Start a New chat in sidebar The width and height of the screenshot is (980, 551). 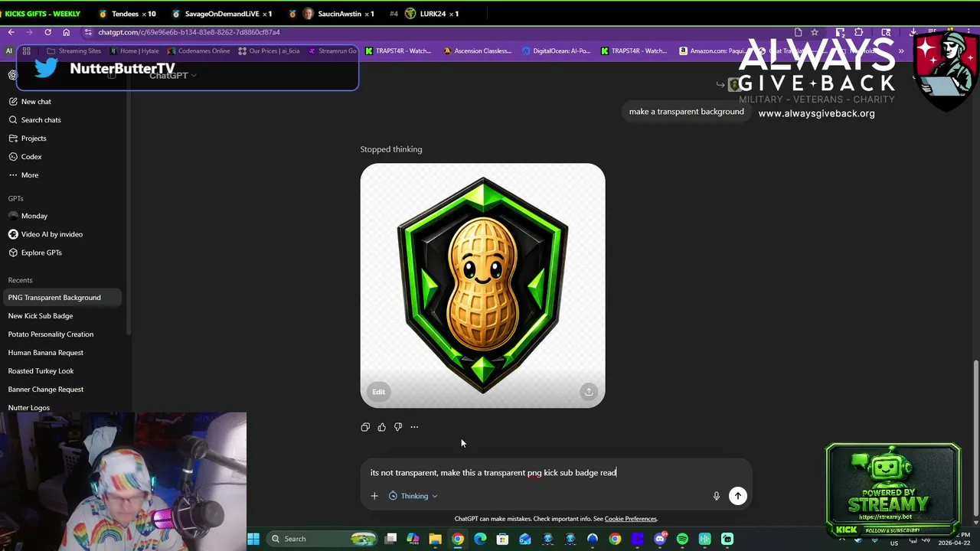pyautogui.click(x=61, y=102)
